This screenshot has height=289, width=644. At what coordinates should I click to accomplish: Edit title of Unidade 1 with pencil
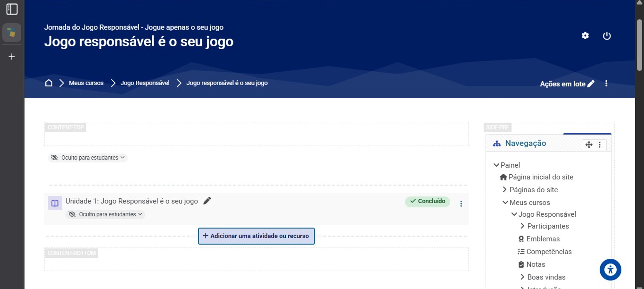[x=207, y=201]
